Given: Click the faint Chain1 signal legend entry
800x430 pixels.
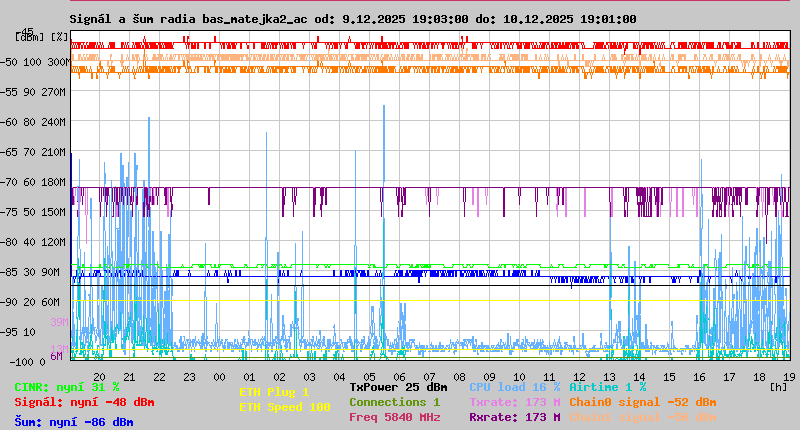Looking at the screenshot, I should pos(642,417).
